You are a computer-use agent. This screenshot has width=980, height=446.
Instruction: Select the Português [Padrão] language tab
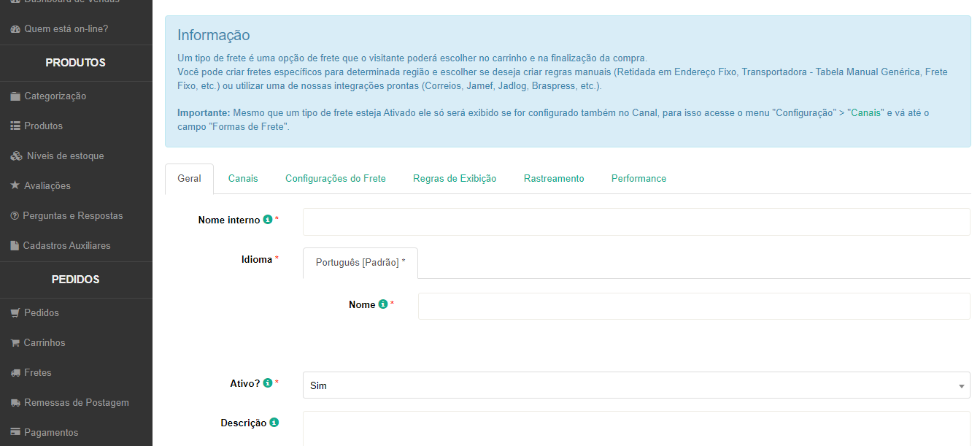tap(360, 263)
